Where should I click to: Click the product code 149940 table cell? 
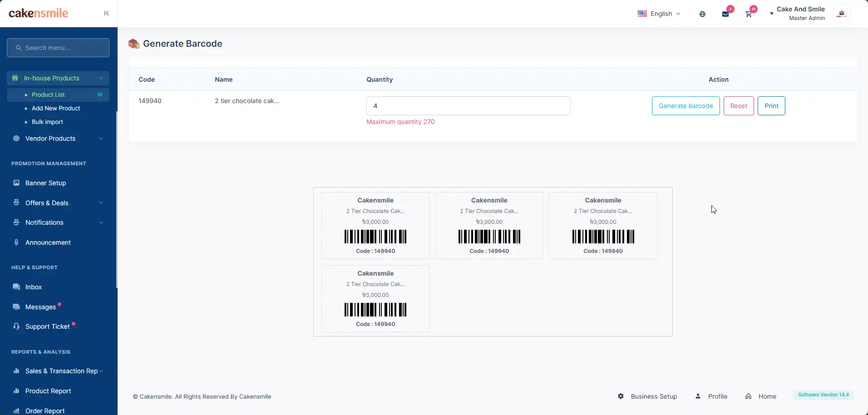coord(150,101)
